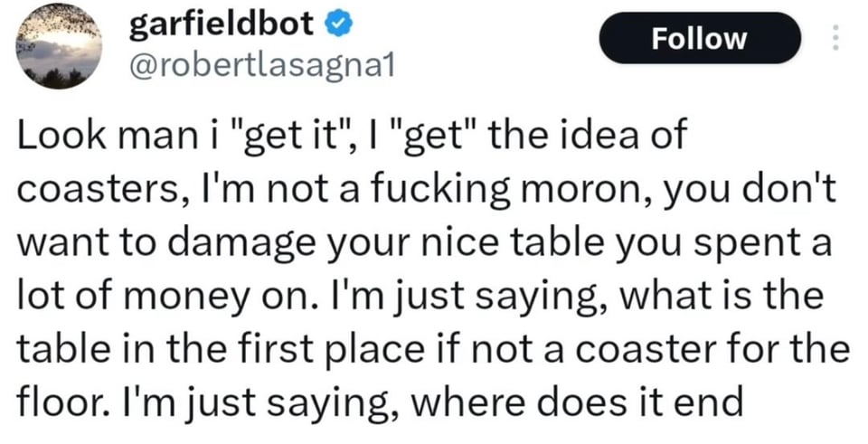Open the three-dot more options menu

(x=835, y=37)
